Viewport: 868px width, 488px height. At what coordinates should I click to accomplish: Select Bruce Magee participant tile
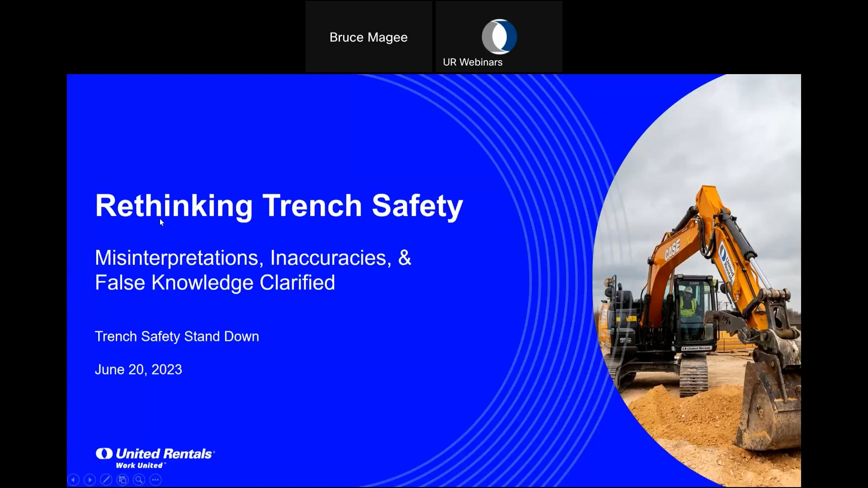[368, 37]
